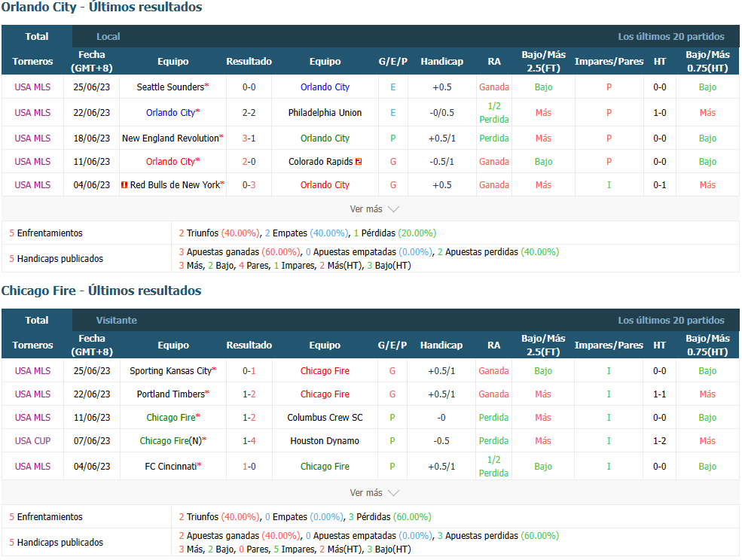Viewport: 742px width, 560px height.
Task: Click USA CUP tournament on 07/06/23 row
Action: [32, 441]
